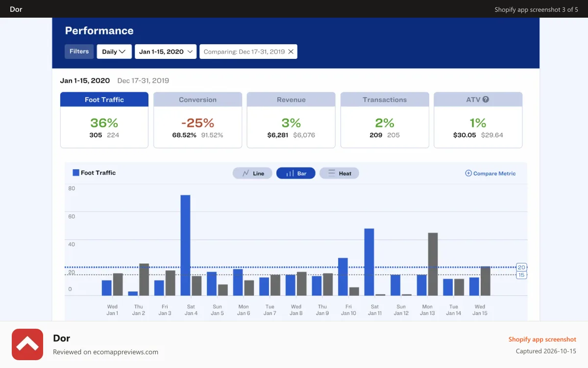The image size is (588, 368).
Task: Select the Conversion metric card
Action: pyautogui.click(x=198, y=120)
